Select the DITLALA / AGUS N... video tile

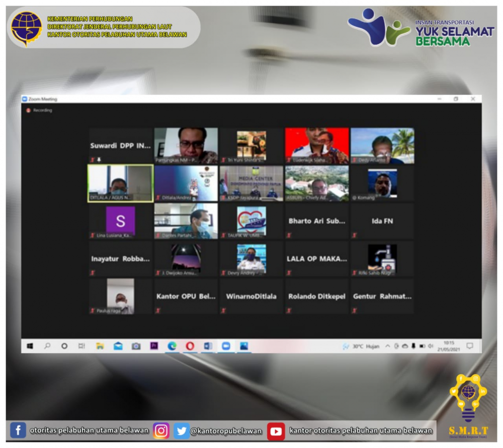click(x=121, y=183)
